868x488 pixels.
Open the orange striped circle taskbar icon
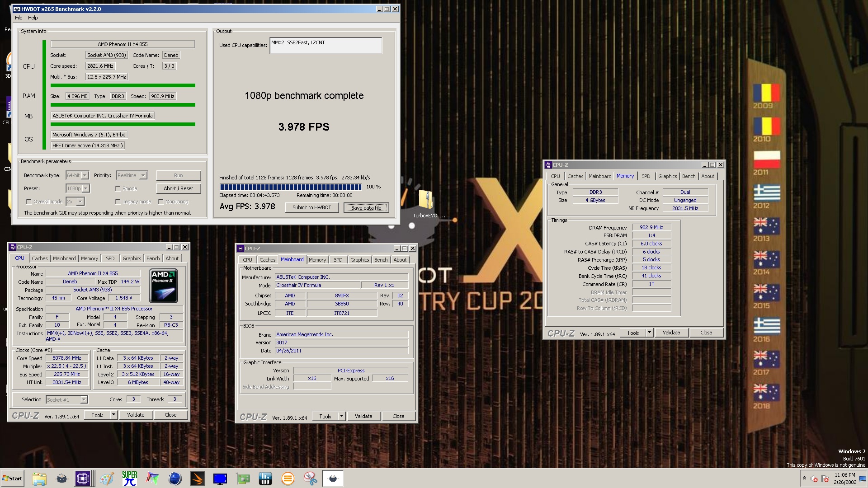coord(288,479)
